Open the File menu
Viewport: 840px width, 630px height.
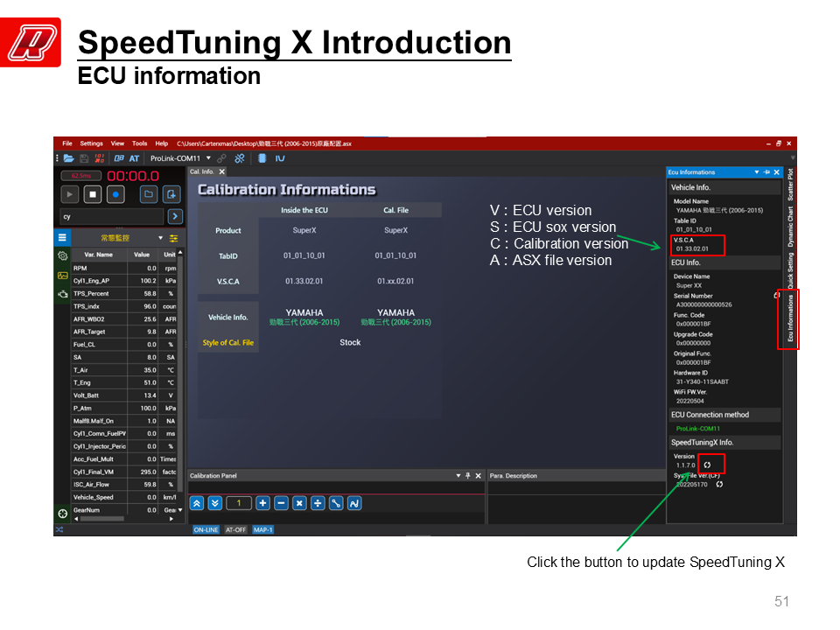[67, 143]
